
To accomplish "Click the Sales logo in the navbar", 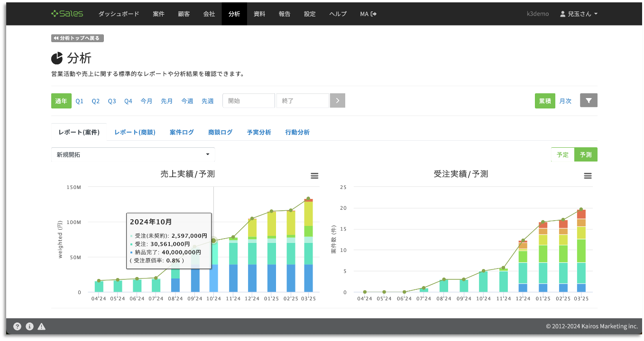I will coord(67,14).
